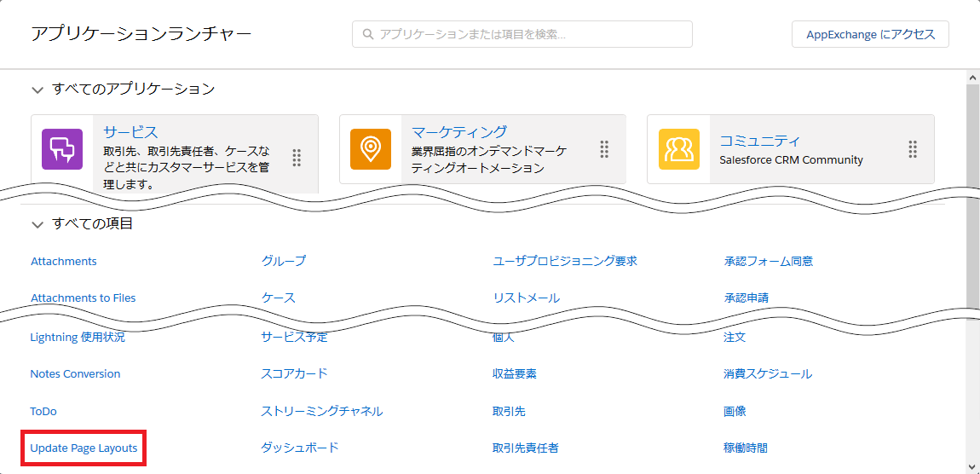Open the 収益要素 item
980x474 pixels.
point(515,374)
